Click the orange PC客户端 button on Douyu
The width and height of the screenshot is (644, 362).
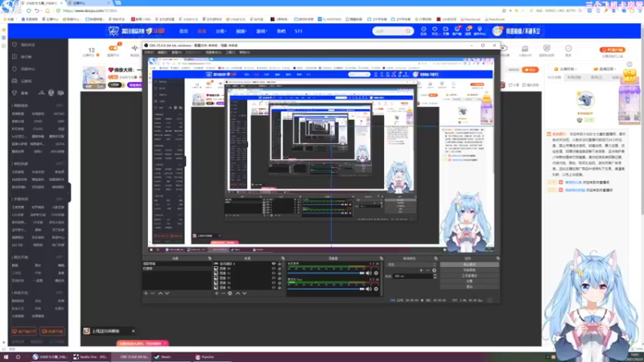612,50
